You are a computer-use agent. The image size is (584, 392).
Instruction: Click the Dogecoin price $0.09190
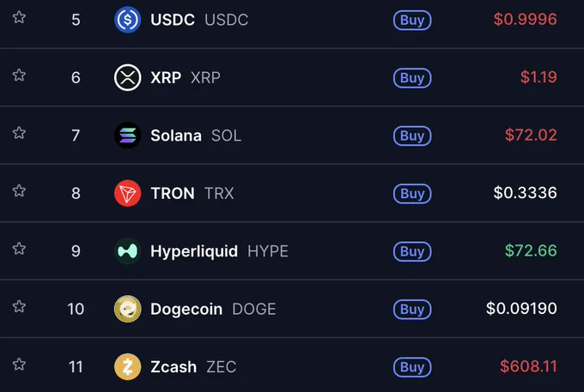[x=521, y=309]
